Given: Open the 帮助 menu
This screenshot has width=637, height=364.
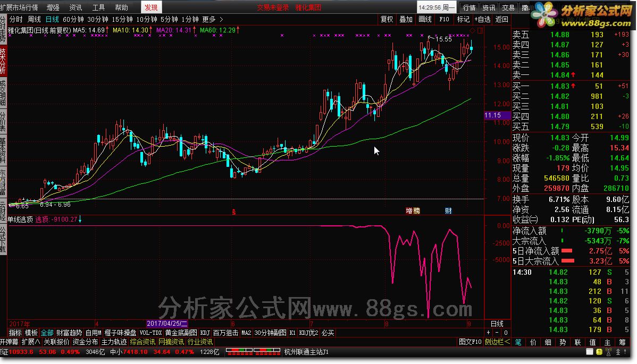Looking at the screenshot, I should (x=121, y=7).
